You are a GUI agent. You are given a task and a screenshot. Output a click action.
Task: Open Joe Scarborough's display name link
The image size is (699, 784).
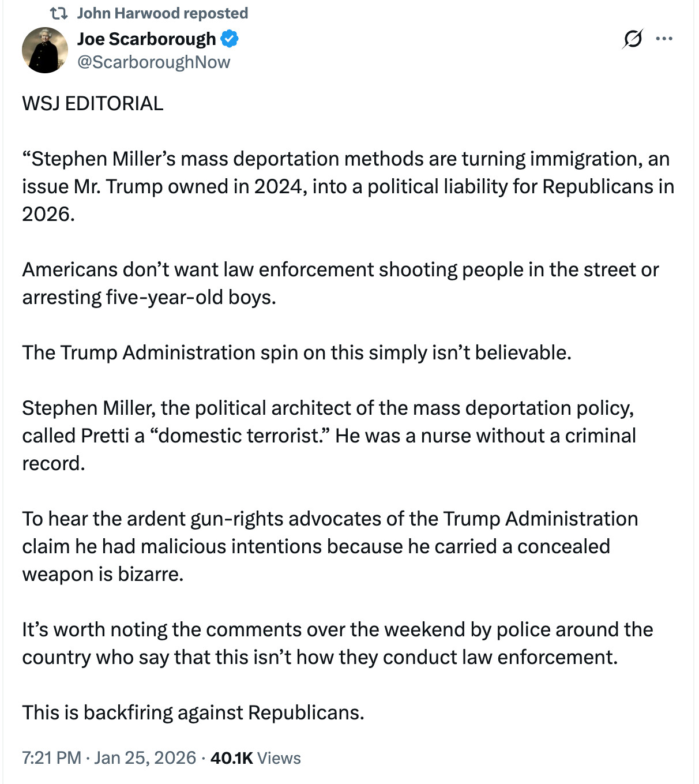click(146, 39)
